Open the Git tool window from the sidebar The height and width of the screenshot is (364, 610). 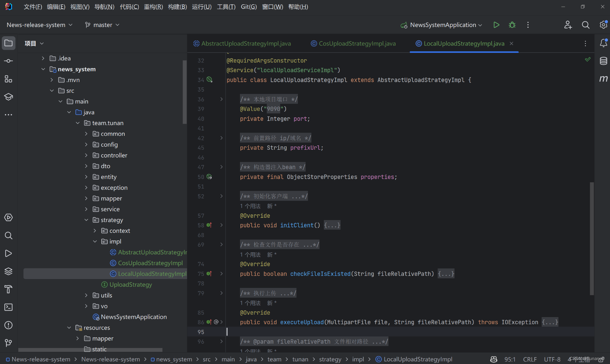point(9,343)
